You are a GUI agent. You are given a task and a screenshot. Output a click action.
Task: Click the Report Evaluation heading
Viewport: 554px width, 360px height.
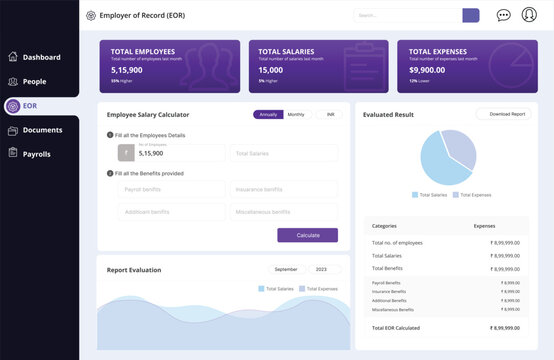(x=134, y=270)
